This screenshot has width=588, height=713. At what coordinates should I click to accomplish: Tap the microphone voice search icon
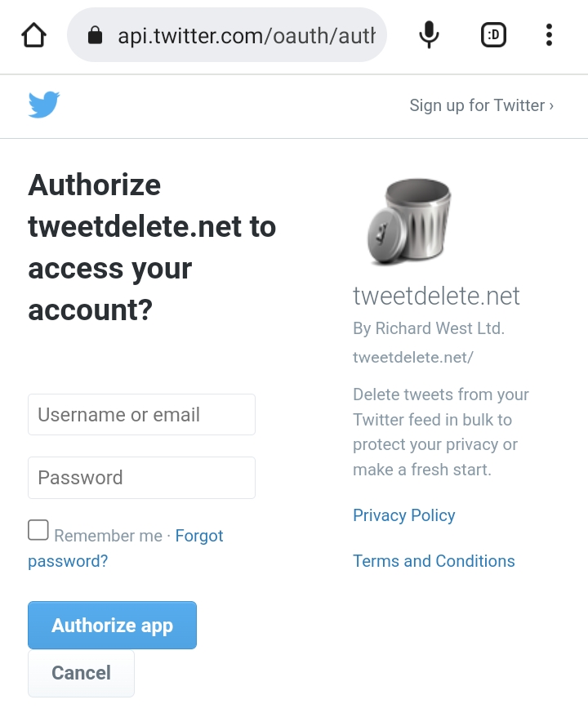(429, 35)
